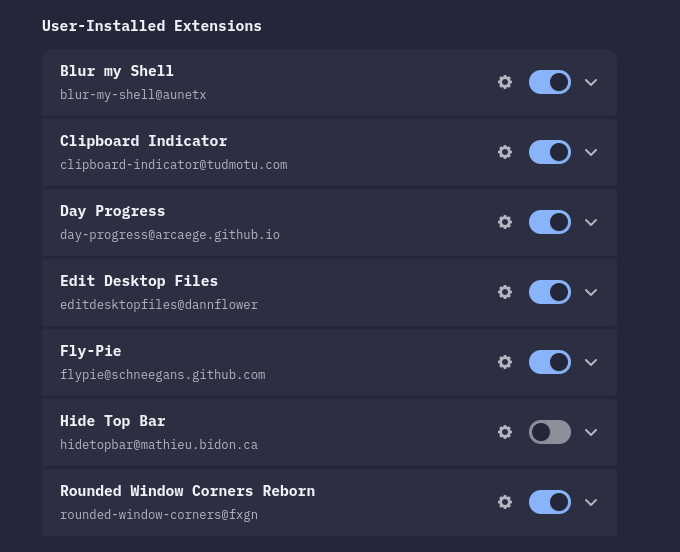The width and height of the screenshot is (680, 552).
Task: Toggle off Rounded Window Corners Reborn
Action: [x=549, y=502]
